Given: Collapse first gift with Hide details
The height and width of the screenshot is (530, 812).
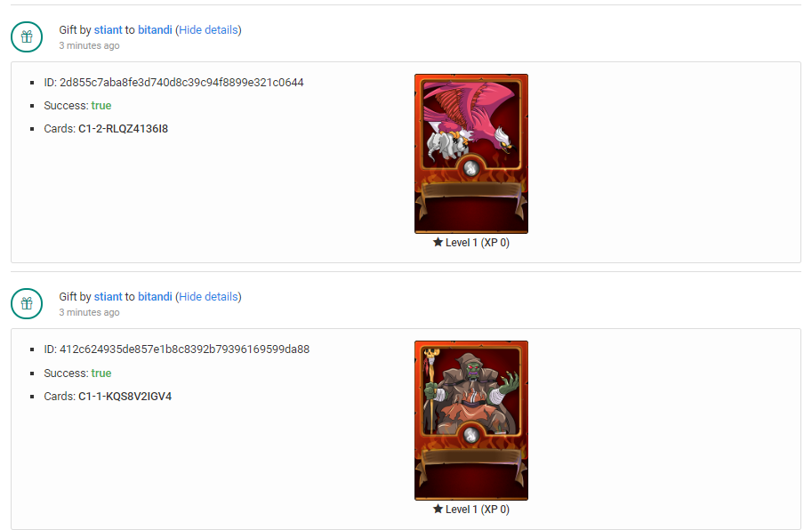Looking at the screenshot, I should pos(208,30).
